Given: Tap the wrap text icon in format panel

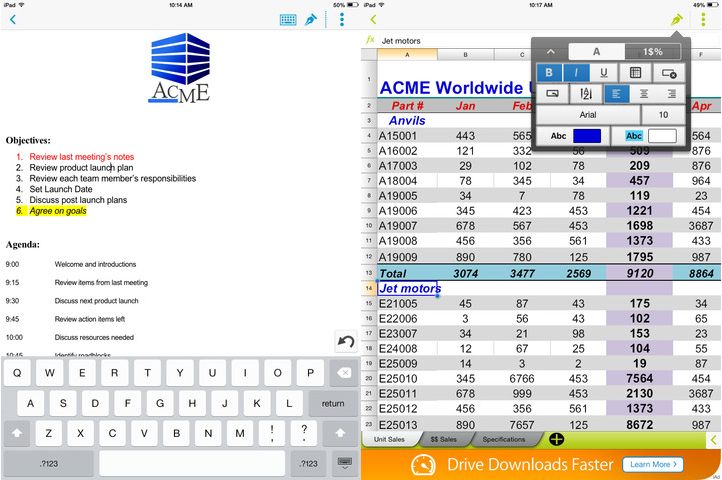Looking at the screenshot, I should (x=552, y=94).
